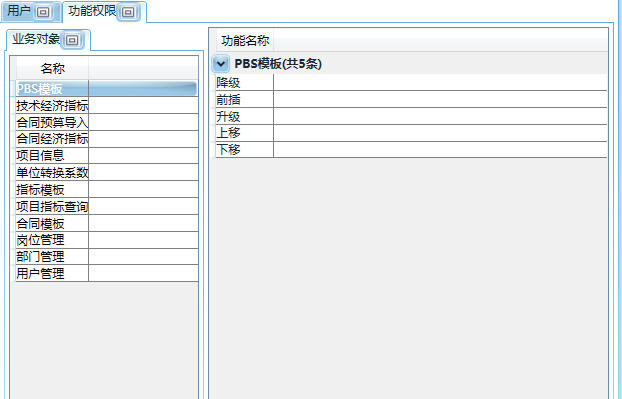Select the 上移 function row
This screenshot has width=622, height=399.
tap(411, 133)
